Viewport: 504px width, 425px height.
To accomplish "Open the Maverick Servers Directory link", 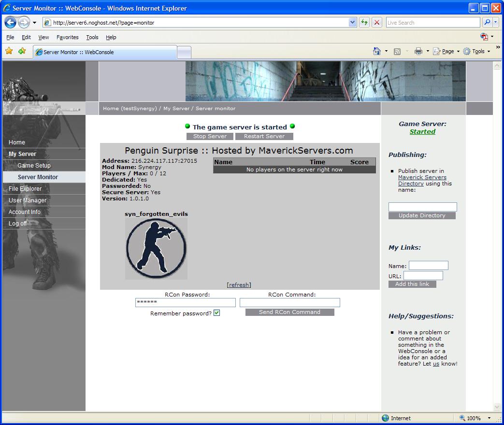I will tap(422, 180).
